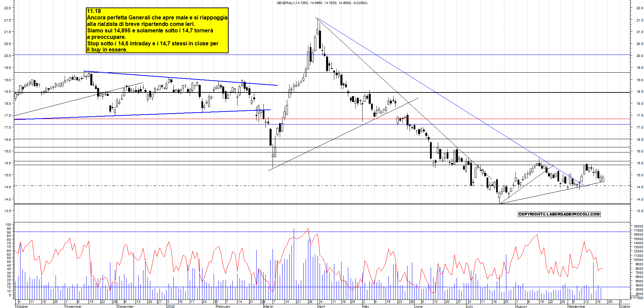Click the note line starting 'Ancora perfetta Generali'
Screen dimensions: 644x308
pos(157,17)
